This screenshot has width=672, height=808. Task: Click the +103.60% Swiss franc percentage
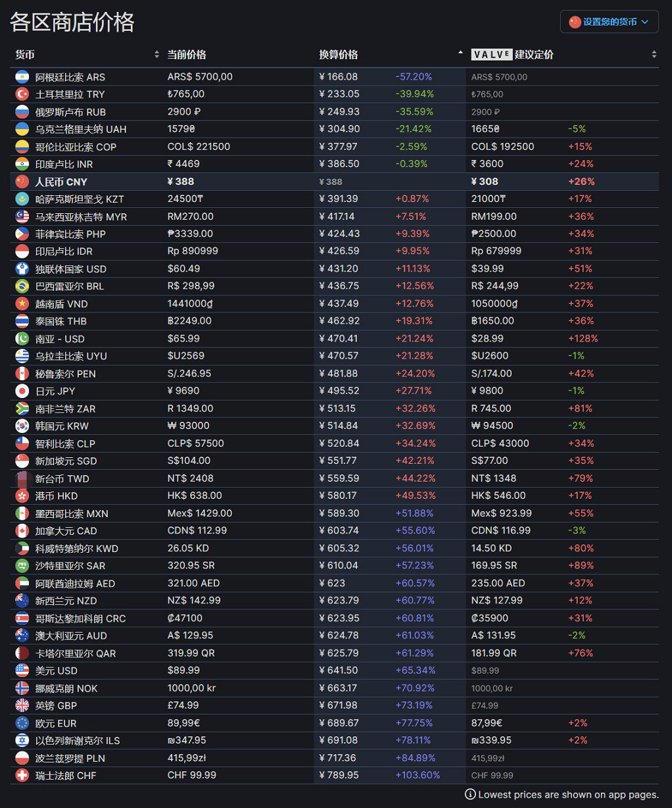[x=418, y=775]
